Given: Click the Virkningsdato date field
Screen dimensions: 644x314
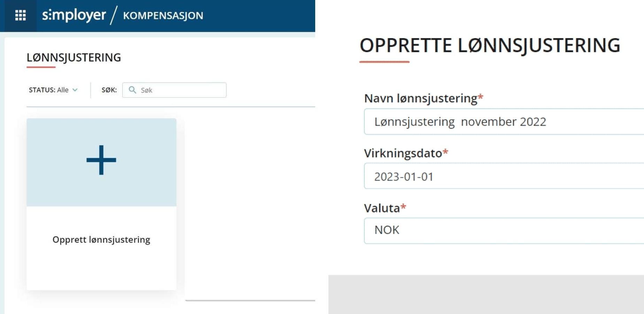Looking at the screenshot, I should click(x=504, y=176).
